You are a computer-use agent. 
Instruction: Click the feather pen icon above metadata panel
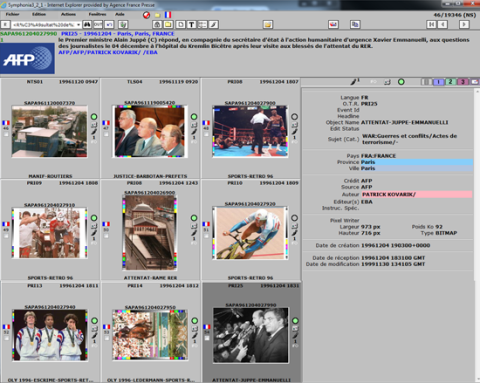pos(354,82)
